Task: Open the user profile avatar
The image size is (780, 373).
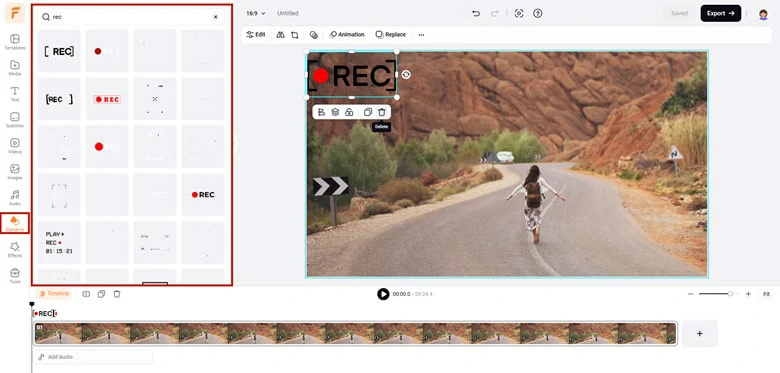Action: point(763,14)
